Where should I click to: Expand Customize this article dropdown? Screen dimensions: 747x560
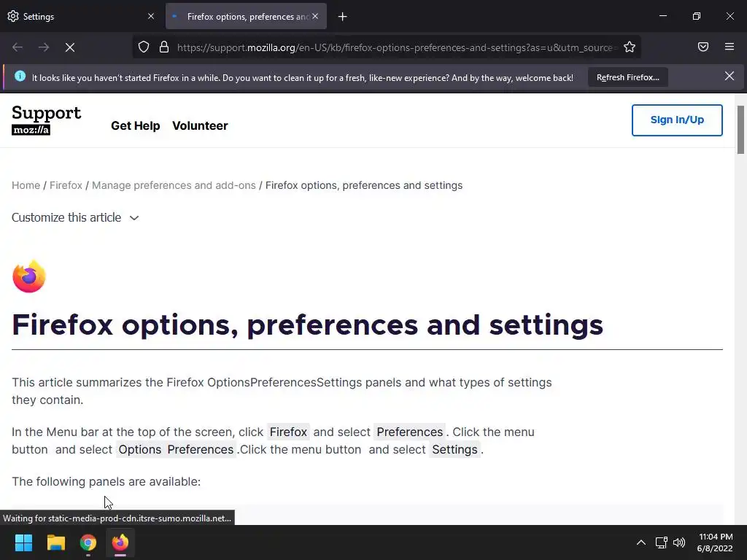click(x=75, y=217)
